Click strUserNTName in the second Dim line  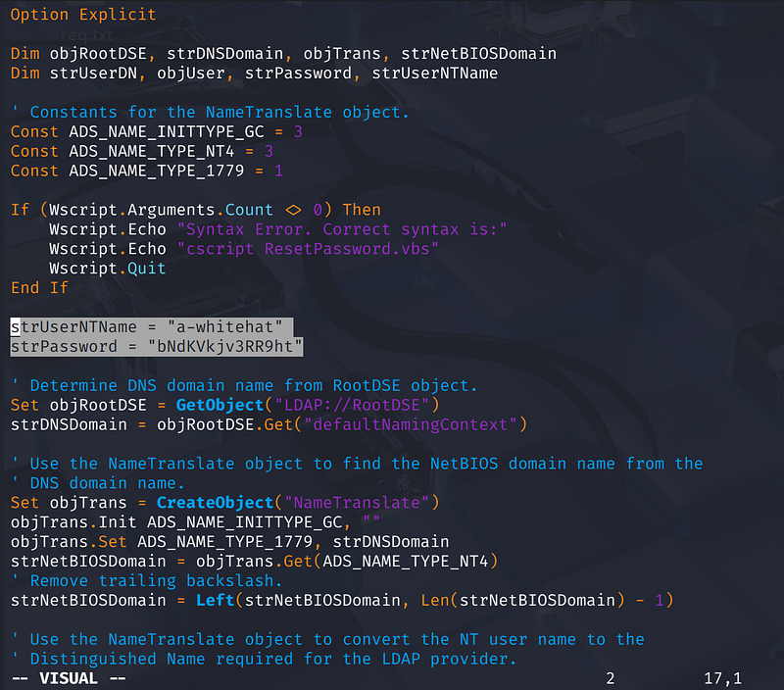tap(434, 73)
